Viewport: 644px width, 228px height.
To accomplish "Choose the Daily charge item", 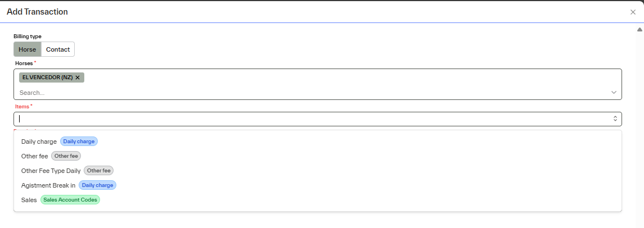I will coord(39,142).
